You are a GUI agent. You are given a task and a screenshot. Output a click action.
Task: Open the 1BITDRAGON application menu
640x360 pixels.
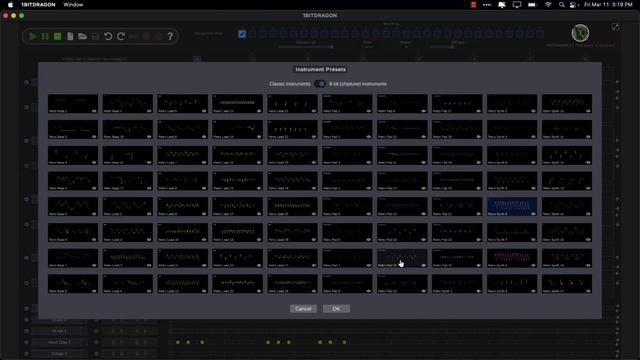tap(38, 4)
